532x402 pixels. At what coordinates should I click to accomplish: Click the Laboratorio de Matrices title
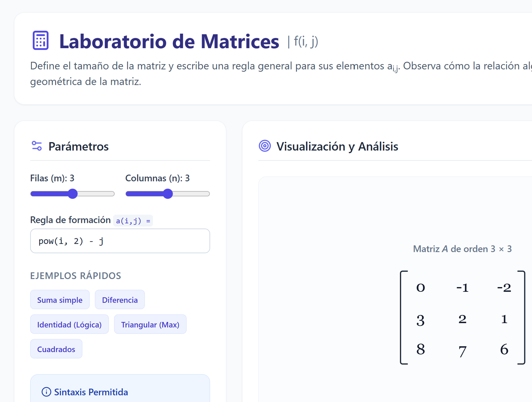169,41
